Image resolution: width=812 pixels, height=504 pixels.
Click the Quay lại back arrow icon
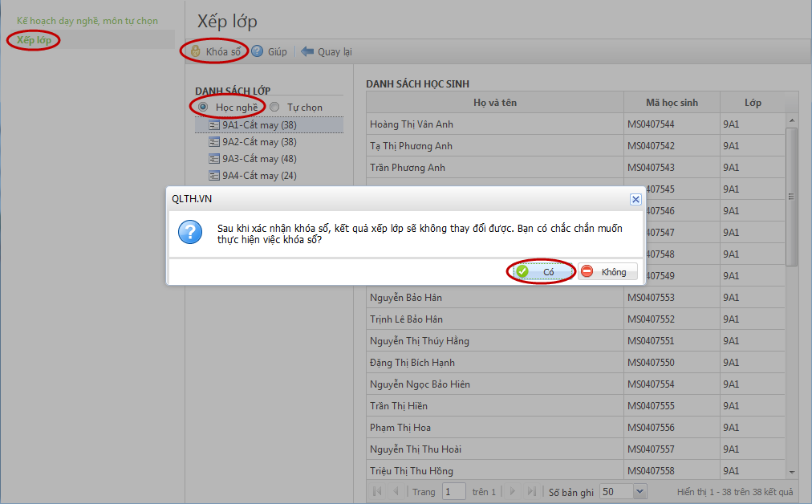pos(307,51)
